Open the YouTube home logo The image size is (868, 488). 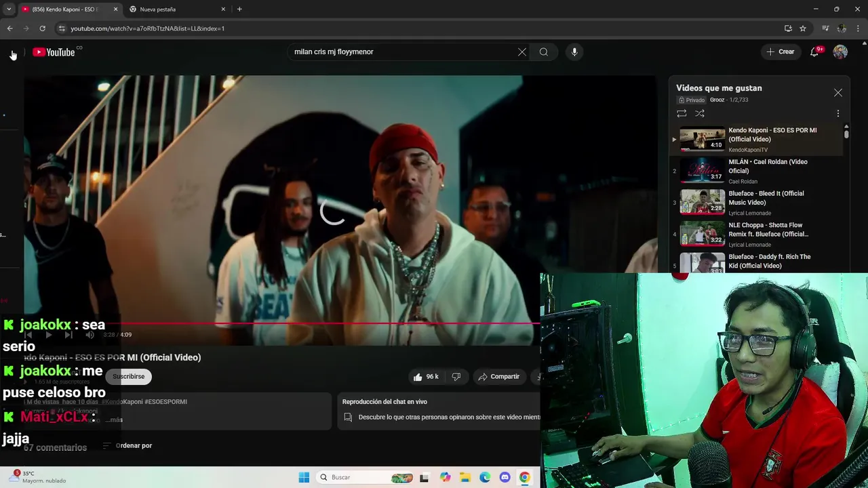tap(54, 52)
